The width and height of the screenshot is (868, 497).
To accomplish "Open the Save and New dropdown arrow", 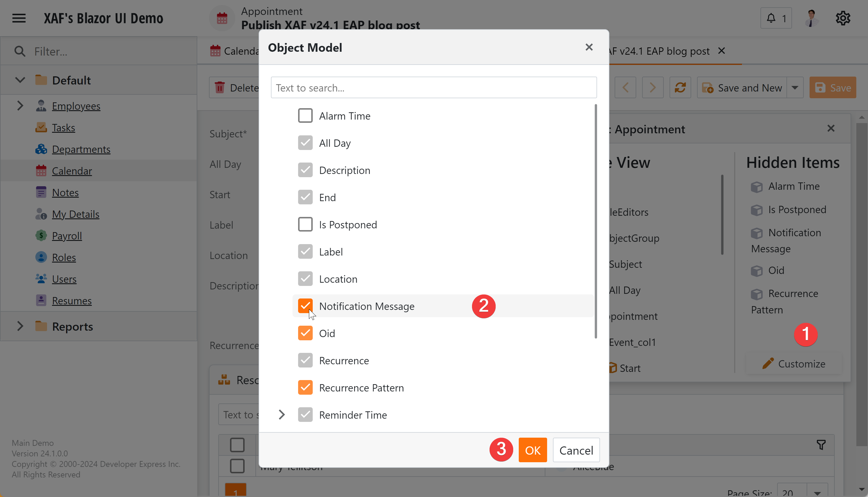I will click(795, 88).
